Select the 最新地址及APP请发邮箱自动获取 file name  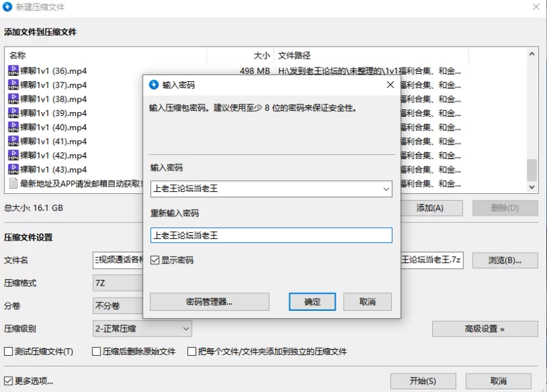[x=81, y=183]
